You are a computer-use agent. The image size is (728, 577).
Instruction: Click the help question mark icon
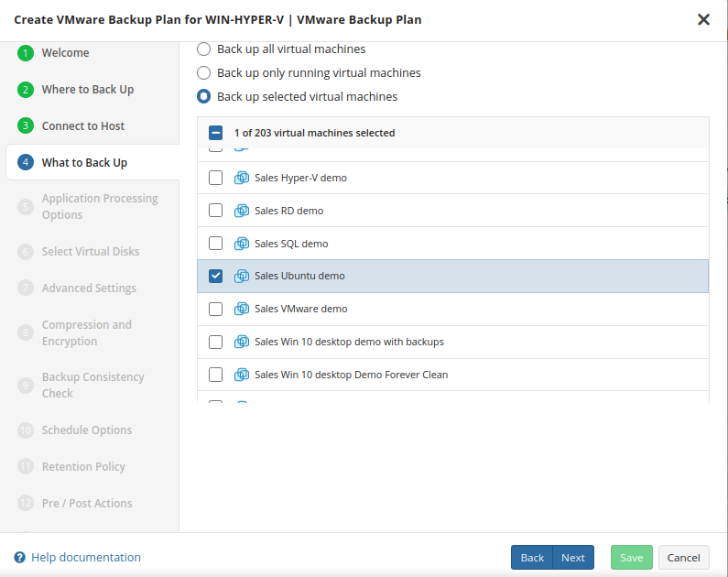pos(19,557)
